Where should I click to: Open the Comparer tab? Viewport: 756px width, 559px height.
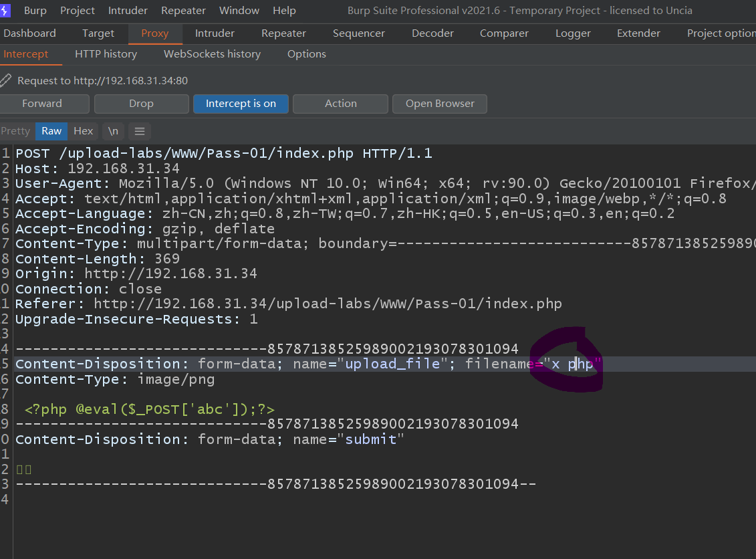pos(504,33)
